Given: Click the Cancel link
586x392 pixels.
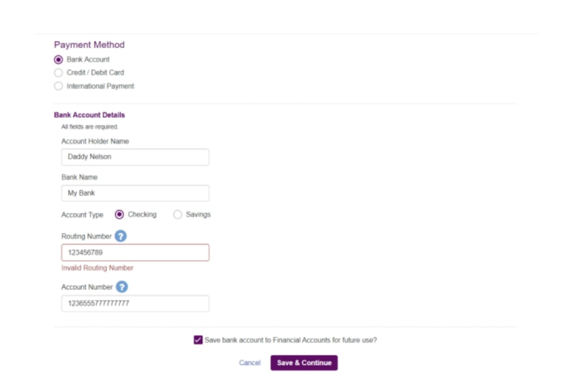Looking at the screenshot, I should [x=250, y=363].
